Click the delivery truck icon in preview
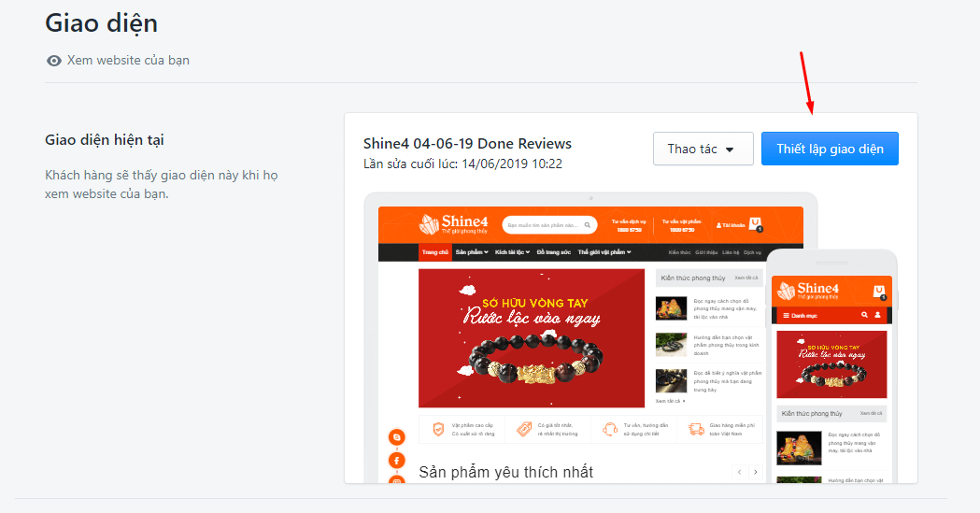The height and width of the screenshot is (513, 980). [x=696, y=429]
